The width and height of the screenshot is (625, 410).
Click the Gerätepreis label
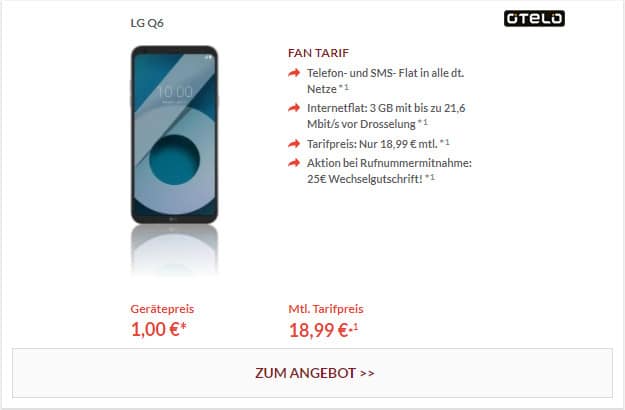[162, 309]
